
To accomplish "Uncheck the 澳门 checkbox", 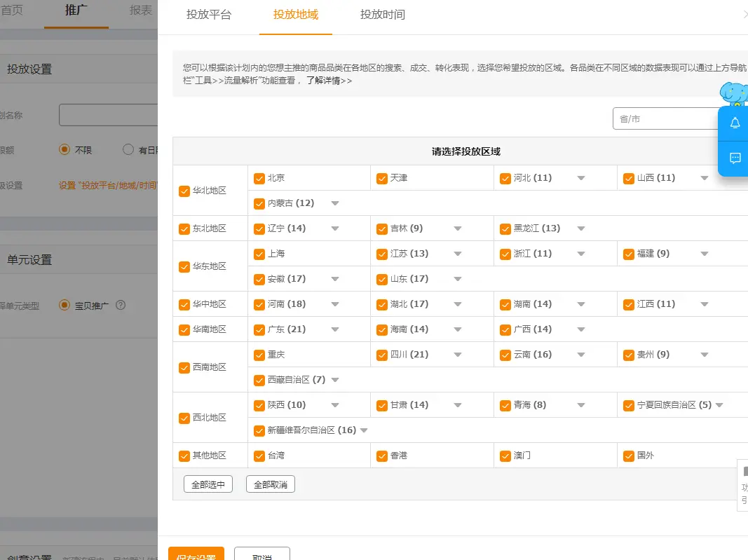I will (x=505, y=456).
